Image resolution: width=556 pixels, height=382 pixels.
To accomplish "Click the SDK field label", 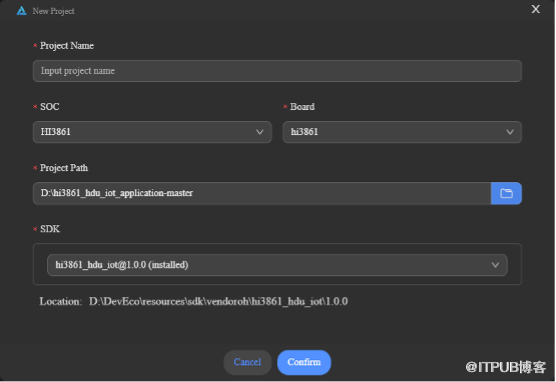I will coord(50,229).
